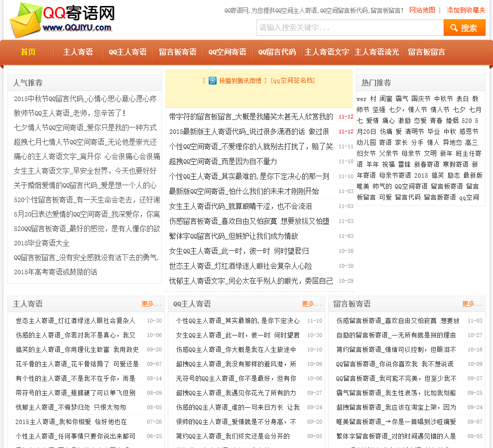Go to the 首页 nav tab
This screenshot has width=493, height=448.
28,52
